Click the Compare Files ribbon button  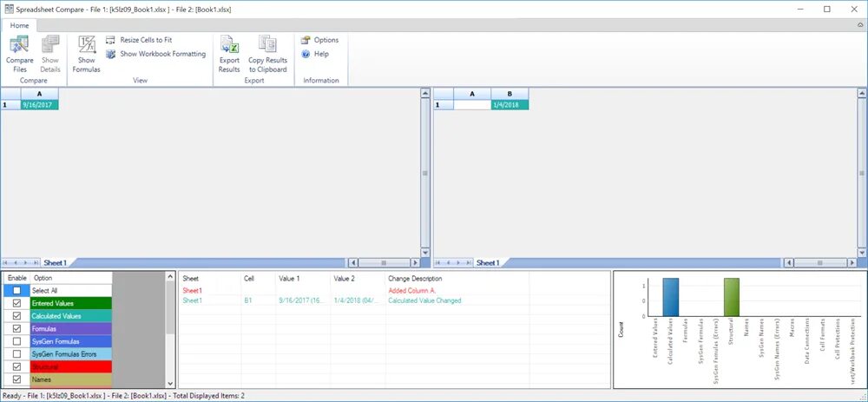click(x=20, y=54)
